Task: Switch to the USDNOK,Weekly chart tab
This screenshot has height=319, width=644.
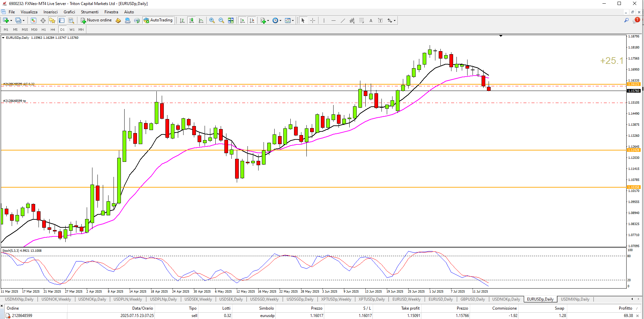Action: pos(56,299)
